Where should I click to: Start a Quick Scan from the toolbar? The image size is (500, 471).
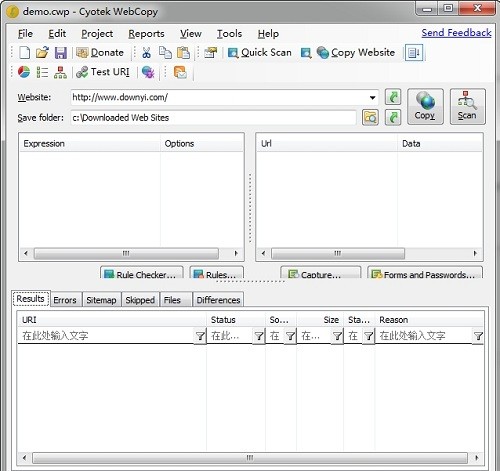(x=259, y=53)
